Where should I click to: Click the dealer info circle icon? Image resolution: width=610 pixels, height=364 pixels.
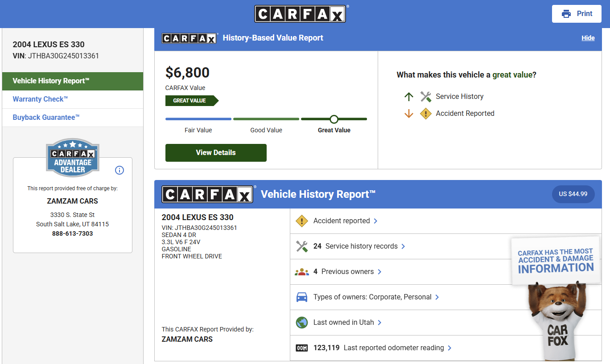click(x=120, y=170)
